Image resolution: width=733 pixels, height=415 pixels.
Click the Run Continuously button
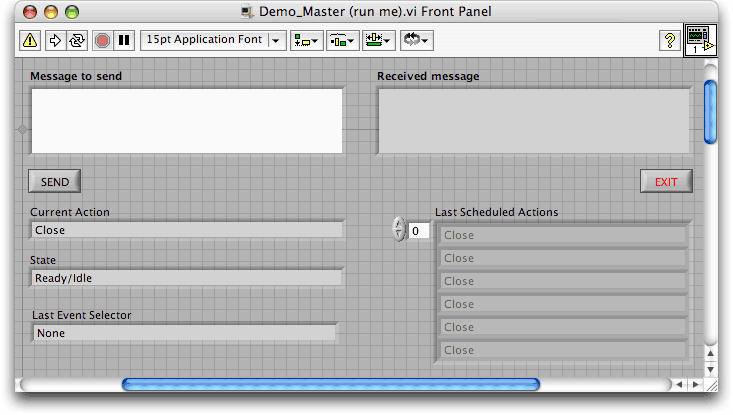pos(77,40)
